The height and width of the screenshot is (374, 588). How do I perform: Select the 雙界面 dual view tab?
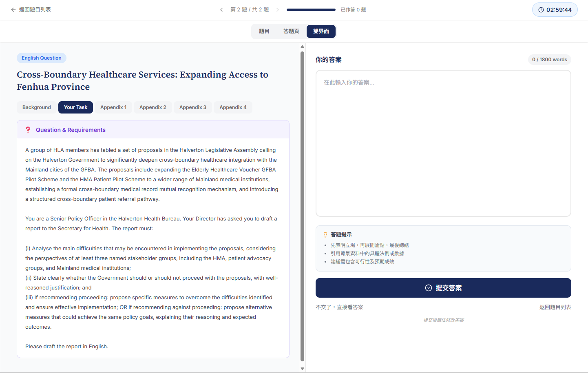321,31
